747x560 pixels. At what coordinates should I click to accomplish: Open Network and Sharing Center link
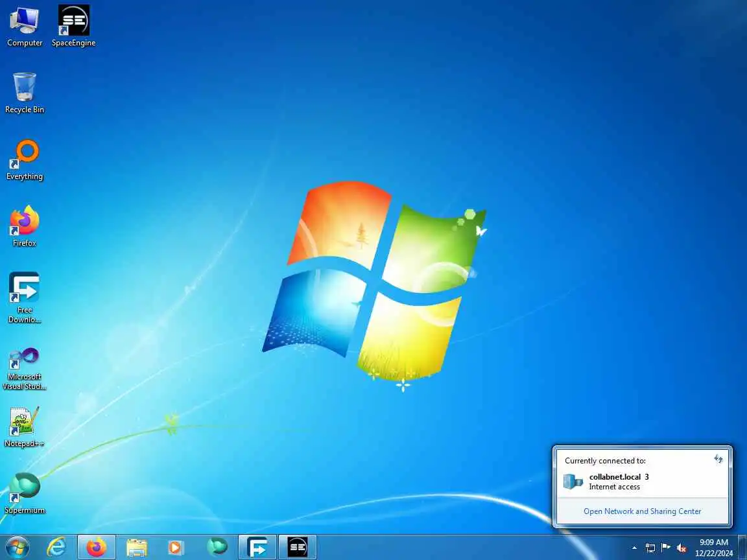[642, 511]
